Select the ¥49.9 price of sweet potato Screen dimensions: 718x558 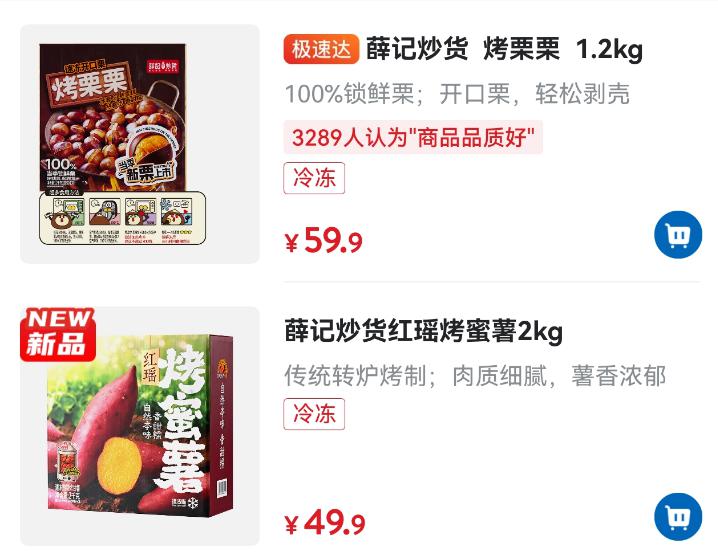[325, 523]
